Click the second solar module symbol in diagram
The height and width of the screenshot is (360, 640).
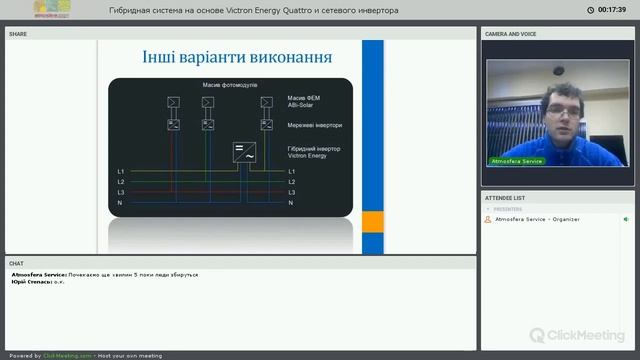click(208, 102)
